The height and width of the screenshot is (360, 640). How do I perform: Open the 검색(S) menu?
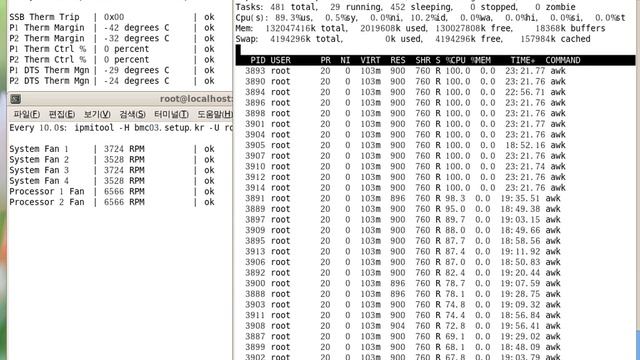point(132,114)
